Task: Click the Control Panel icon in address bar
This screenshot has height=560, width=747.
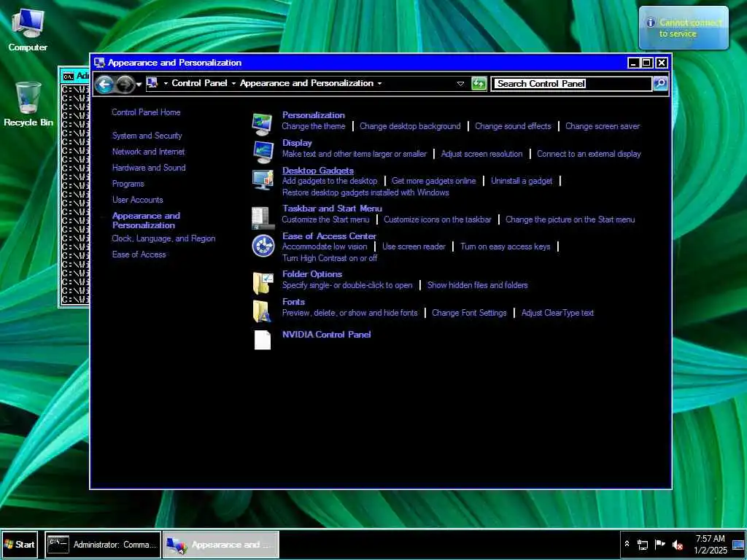Action: (x=152, y=83)
